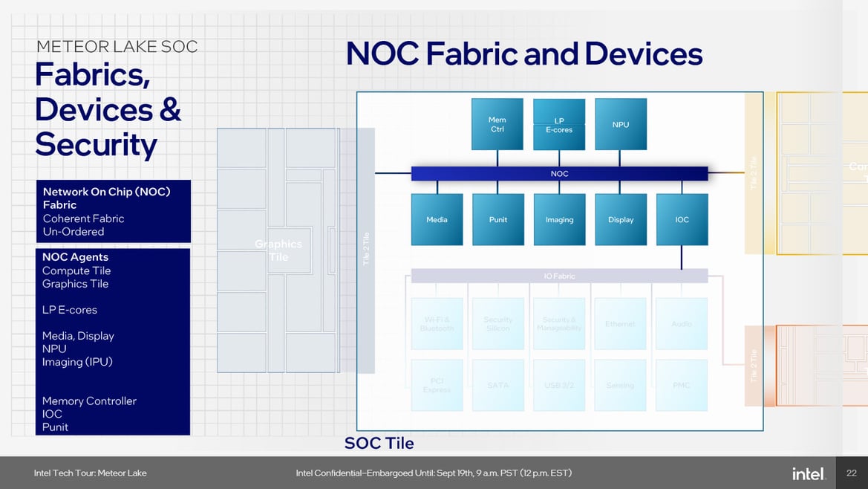This screenshot has height=489, width=868.
Task: Click the faded Ethernet block
Action: pyautogui.click(x=620, y=324)
